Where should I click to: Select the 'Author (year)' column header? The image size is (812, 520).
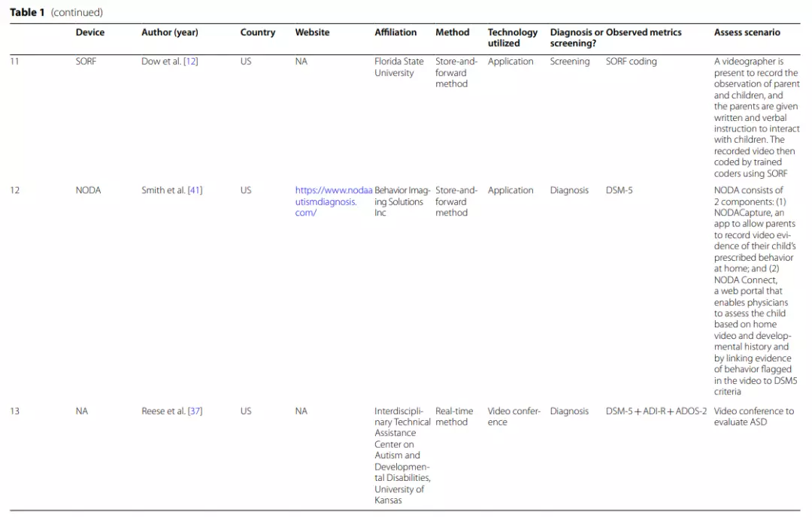point(170,32)
